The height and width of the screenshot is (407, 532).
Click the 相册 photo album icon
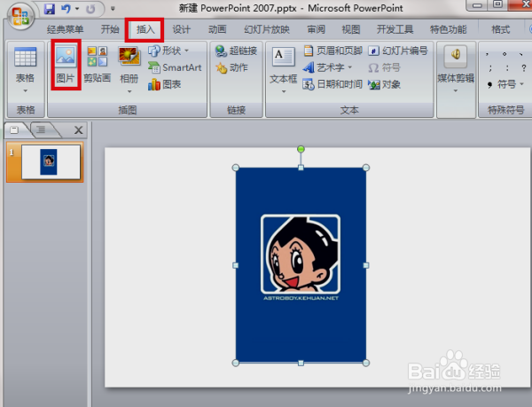pos(129,56)
